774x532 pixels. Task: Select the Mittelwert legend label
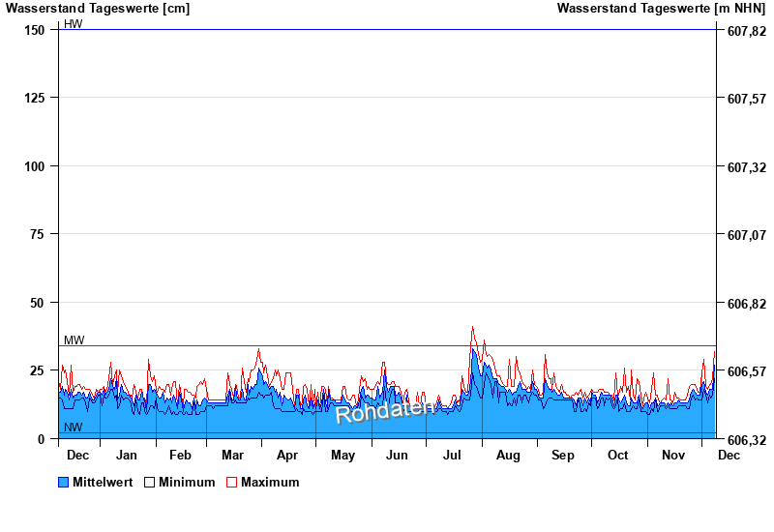pos(103,482)
